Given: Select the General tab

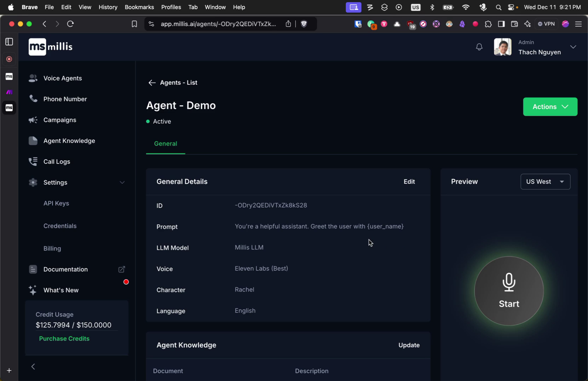Looking at the screenshot, I should click(x=166, y=143).
